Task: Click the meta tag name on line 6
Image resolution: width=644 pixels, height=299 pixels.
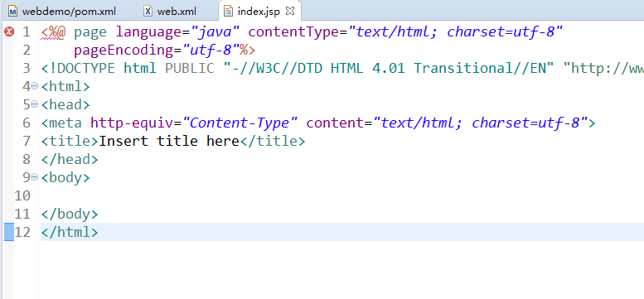Action: click(x=65, y=123)
